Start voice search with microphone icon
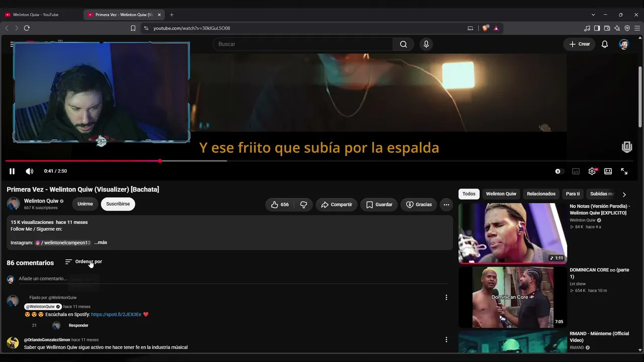Screen dimensions: 644x362 tap(426, 44)
